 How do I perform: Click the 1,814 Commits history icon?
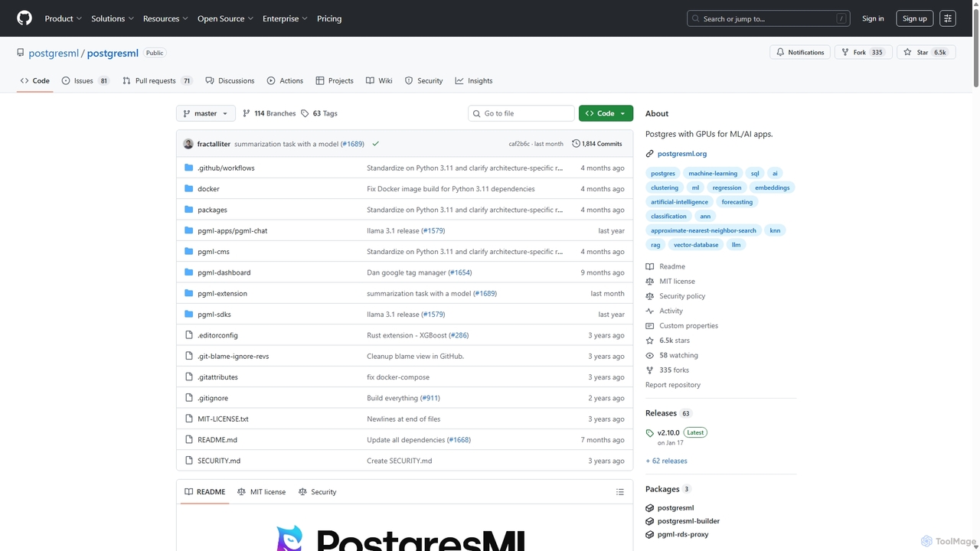click(x=576, y=144)
